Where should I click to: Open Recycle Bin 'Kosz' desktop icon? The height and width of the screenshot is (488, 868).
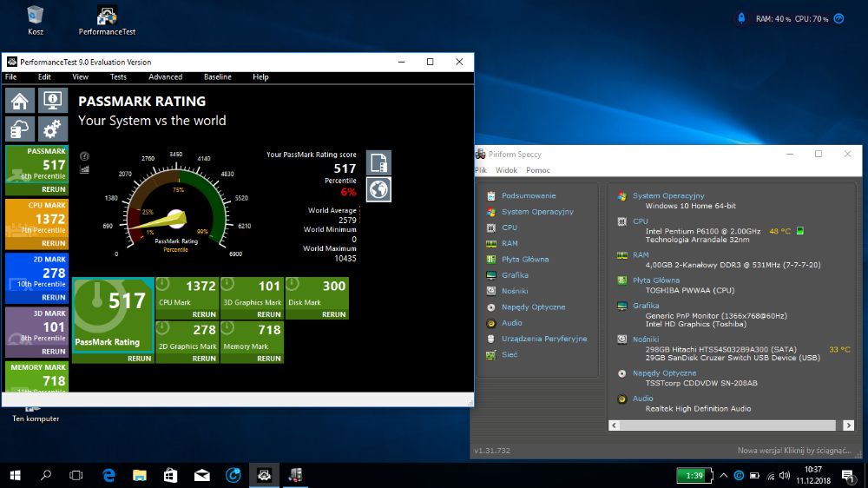36,21
